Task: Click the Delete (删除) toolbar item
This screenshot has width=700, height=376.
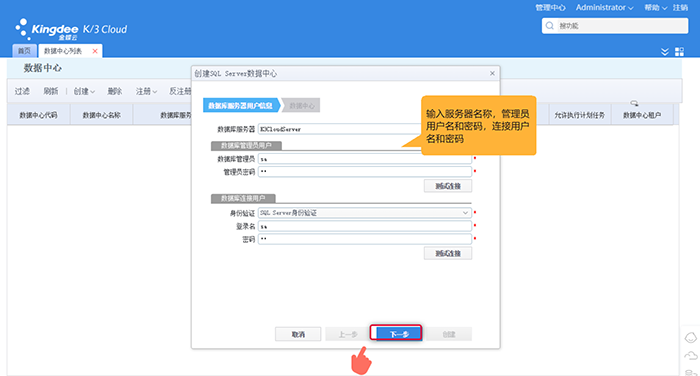Action: tap(114, 91)
